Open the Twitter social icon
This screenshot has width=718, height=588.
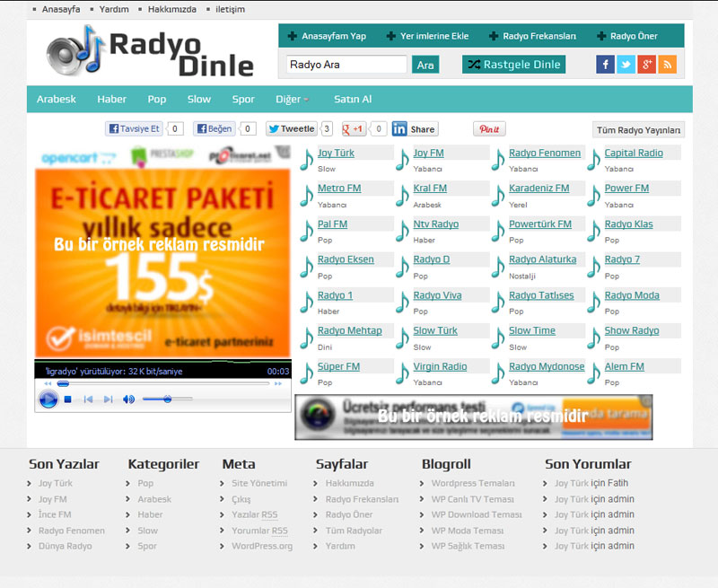(626, 65)
